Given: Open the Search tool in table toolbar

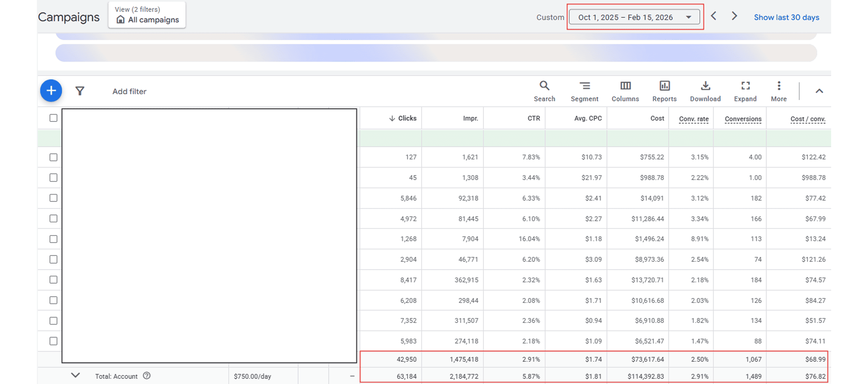Looking at the screenshot, I should pos(544,91).
